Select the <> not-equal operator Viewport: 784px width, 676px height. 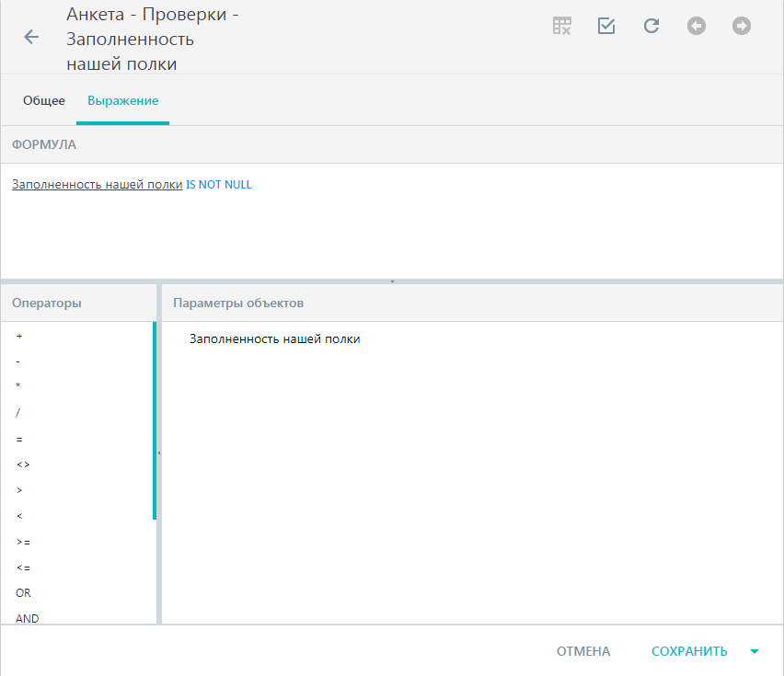pyautogui.click(x=23, y=464)
